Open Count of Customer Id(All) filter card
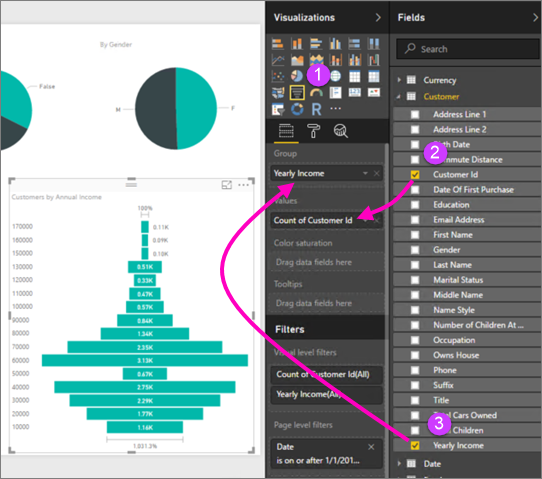 coord(327,375)
